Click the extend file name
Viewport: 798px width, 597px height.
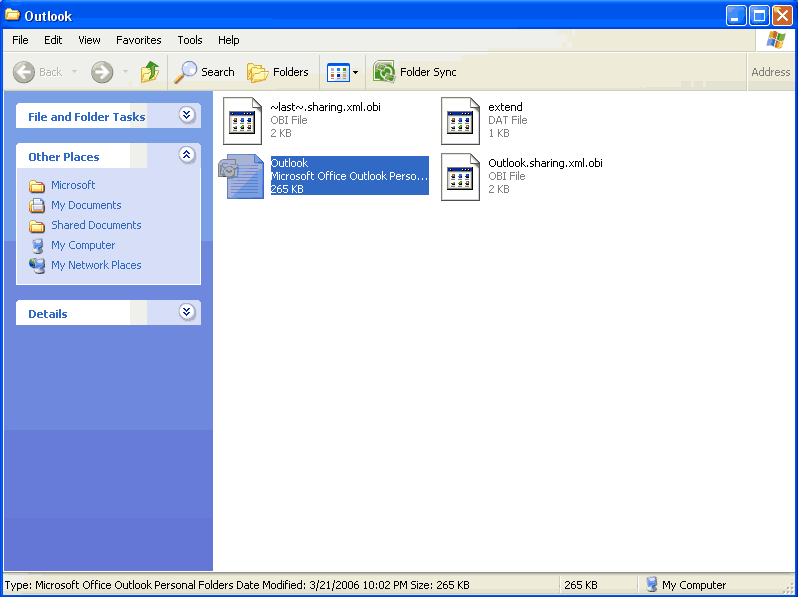tap(505, 107)
